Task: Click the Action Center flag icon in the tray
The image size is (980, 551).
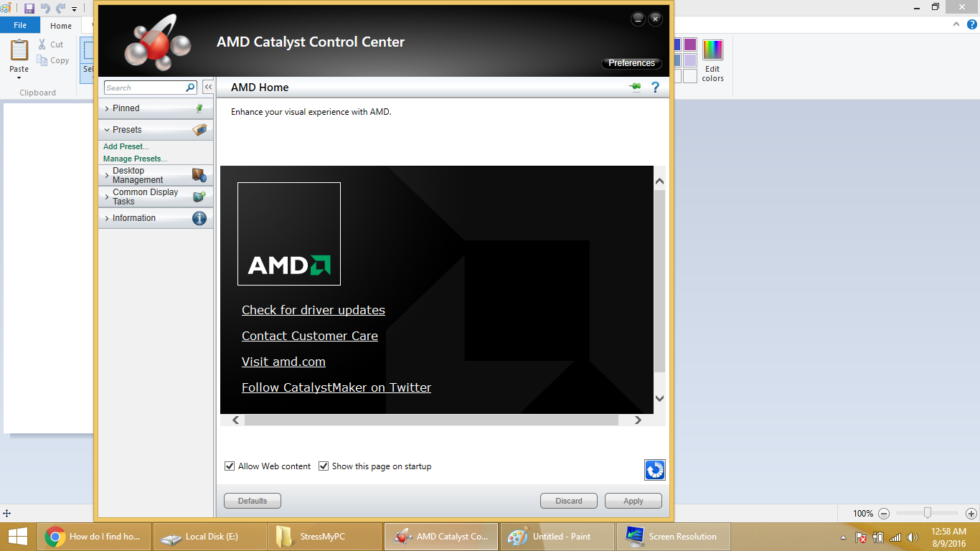Action: (x=861, y=537)
